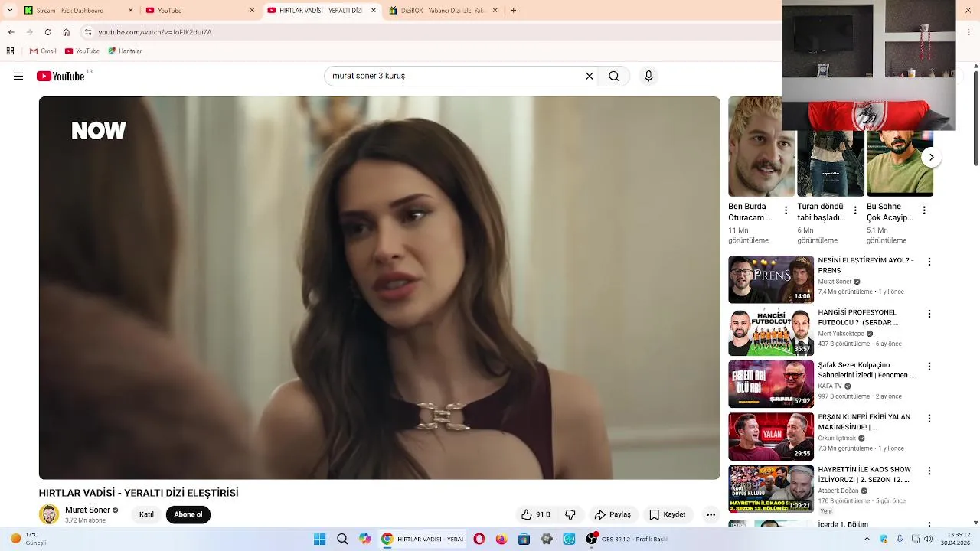
Task: Clear the search box text
Action: [x=590, y=76]
